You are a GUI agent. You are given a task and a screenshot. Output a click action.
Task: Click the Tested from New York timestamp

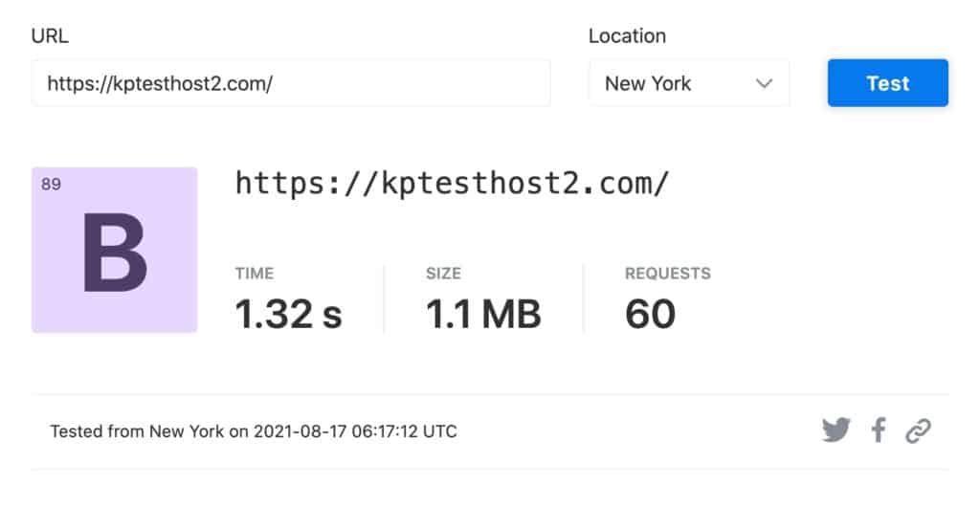(x=254, y=431)
